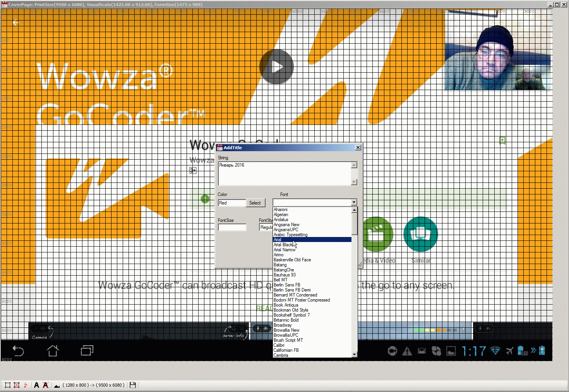Screen dimensions: 569x392
Task: Click the floppy disk save icon
Action: pos(133,385)
